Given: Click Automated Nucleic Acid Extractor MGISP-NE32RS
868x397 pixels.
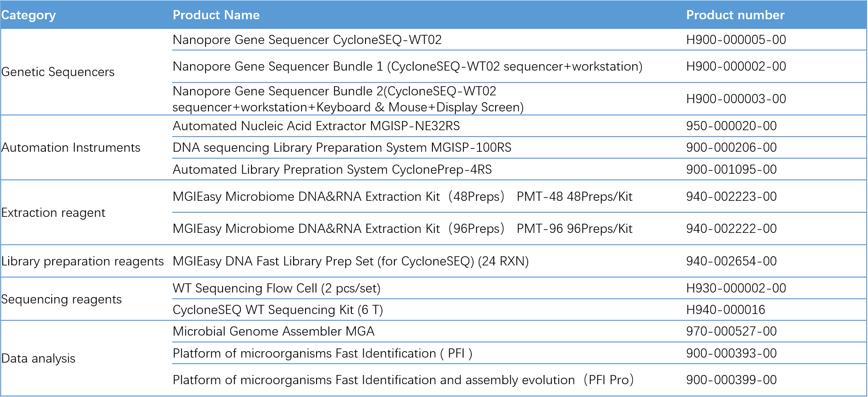Looking at the screenshot, I should (317, 126).
